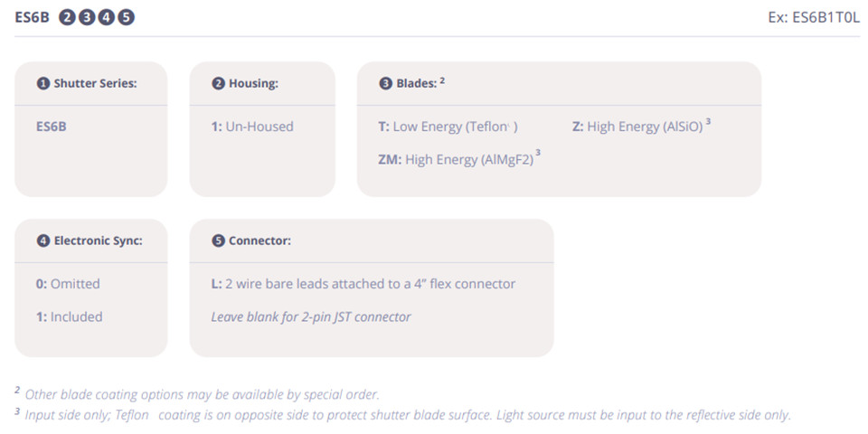Click the number 2 icon by Housing
The width and height of the screenshot is (868, 434).
tap(218, 84)
